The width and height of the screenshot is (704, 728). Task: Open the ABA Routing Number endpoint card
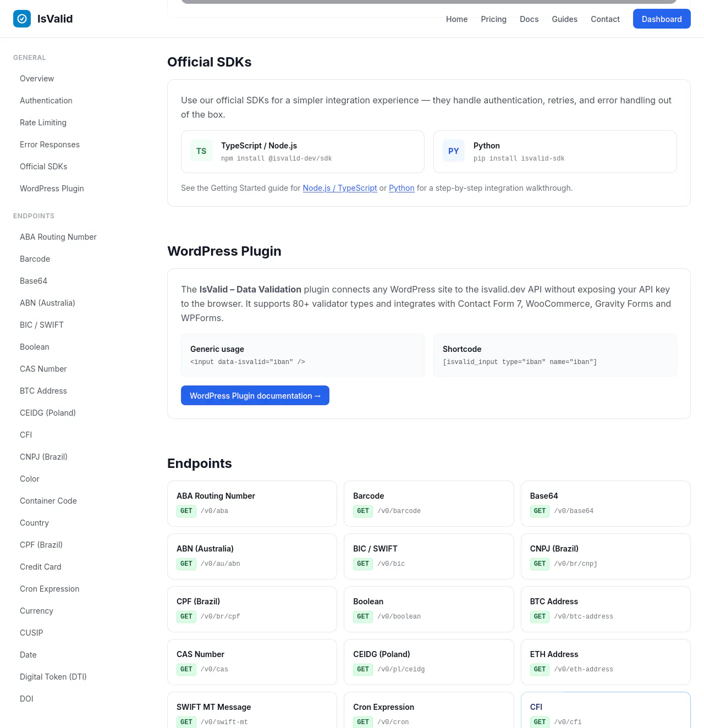[x=252, y=504]
